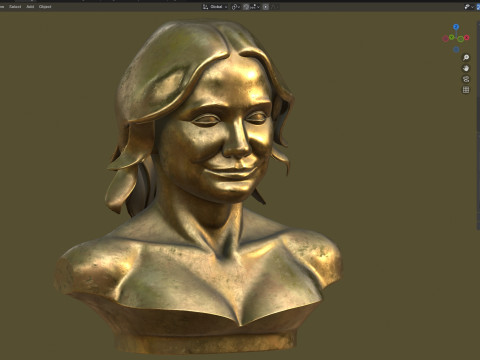Click the blue Z axis gizmo handle
Image resolution: width=480 pixels, height=360 pixels.
pyautogui.click(x=456, y=27)
